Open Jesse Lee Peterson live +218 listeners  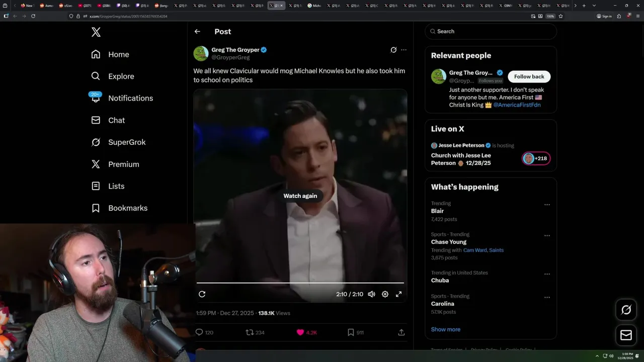point(536,158)
